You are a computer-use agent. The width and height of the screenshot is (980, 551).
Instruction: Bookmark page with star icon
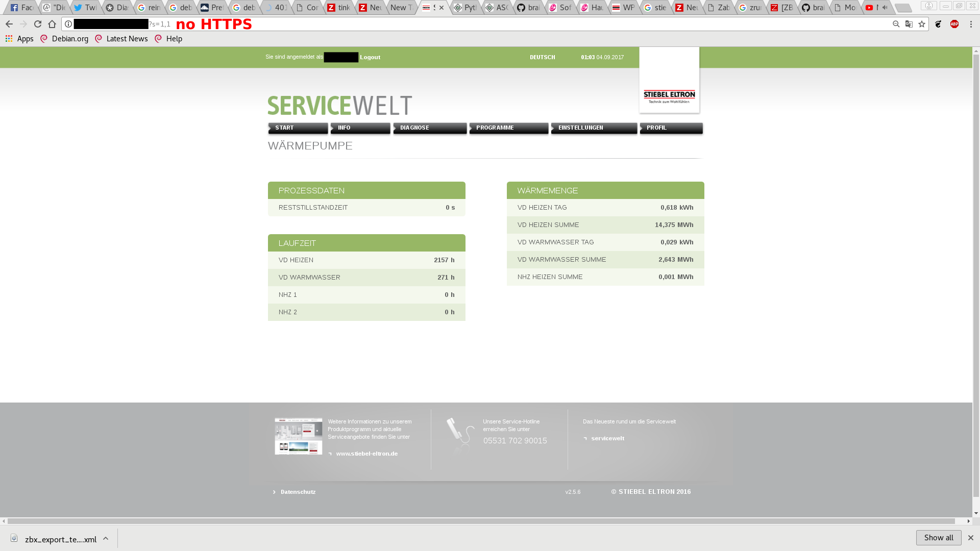point(922,24)
